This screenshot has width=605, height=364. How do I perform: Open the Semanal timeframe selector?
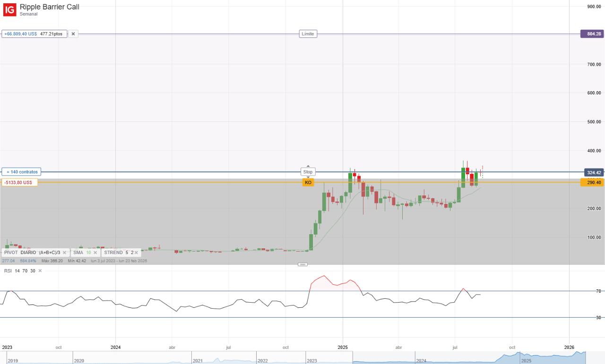(28, 14)
